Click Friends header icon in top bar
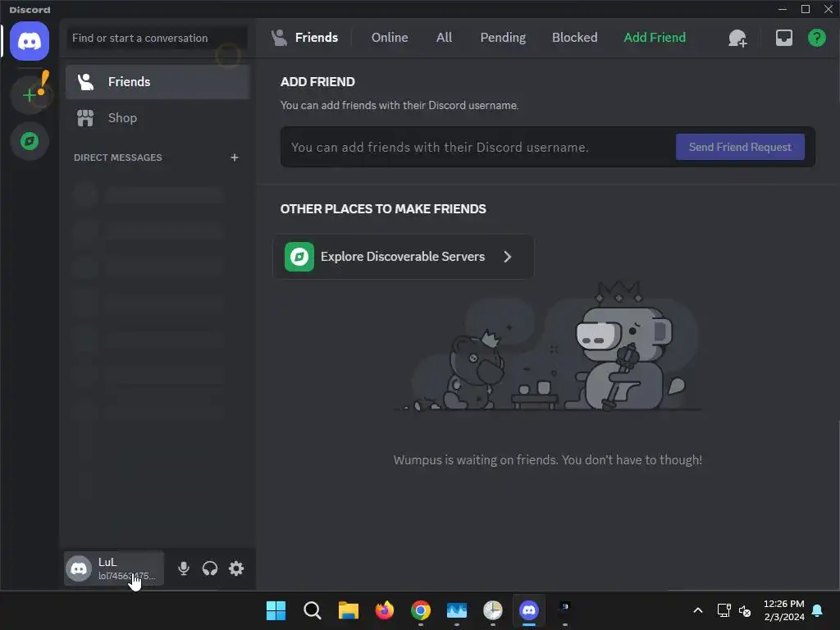840x630 pixels. pos(279,38)
